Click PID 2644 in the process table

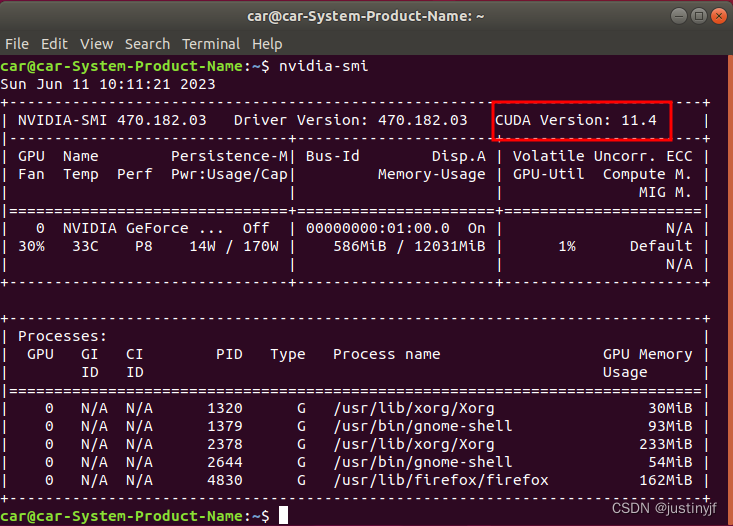tap(225, 462)
